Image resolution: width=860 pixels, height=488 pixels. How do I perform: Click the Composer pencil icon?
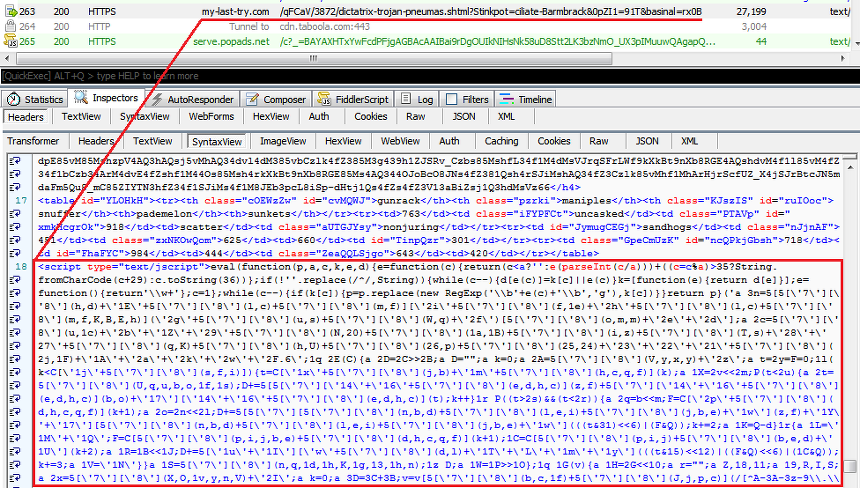(251, 99)
